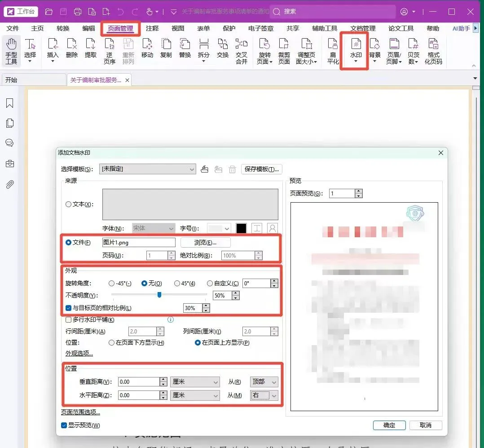Open the horizontal distance unit dropdown

(x=195, y=395)
